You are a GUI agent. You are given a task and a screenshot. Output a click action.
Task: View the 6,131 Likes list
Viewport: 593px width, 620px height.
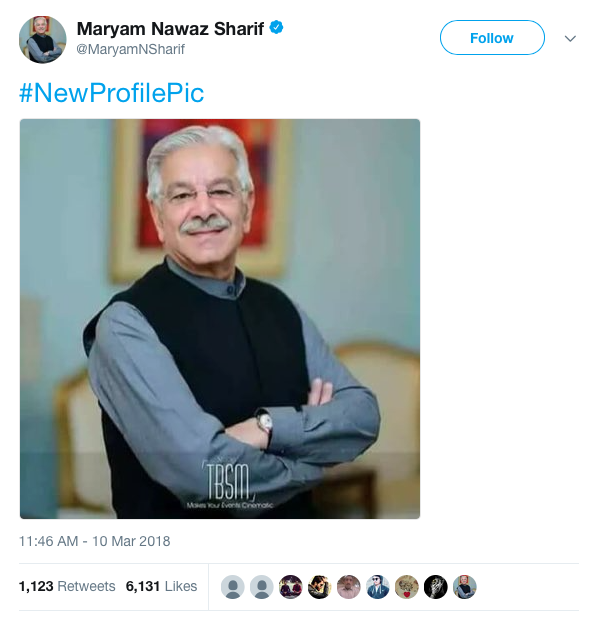point(161,586)
